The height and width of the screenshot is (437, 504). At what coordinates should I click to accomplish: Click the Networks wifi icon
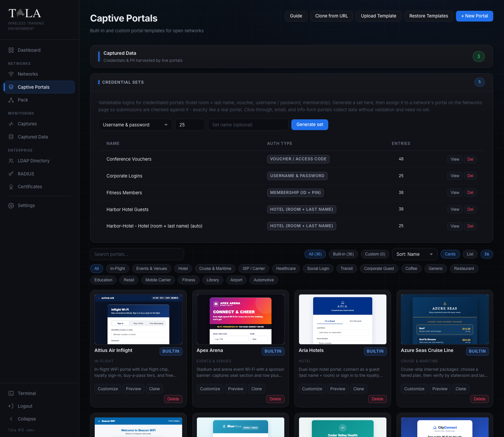(x=11, y=74)
